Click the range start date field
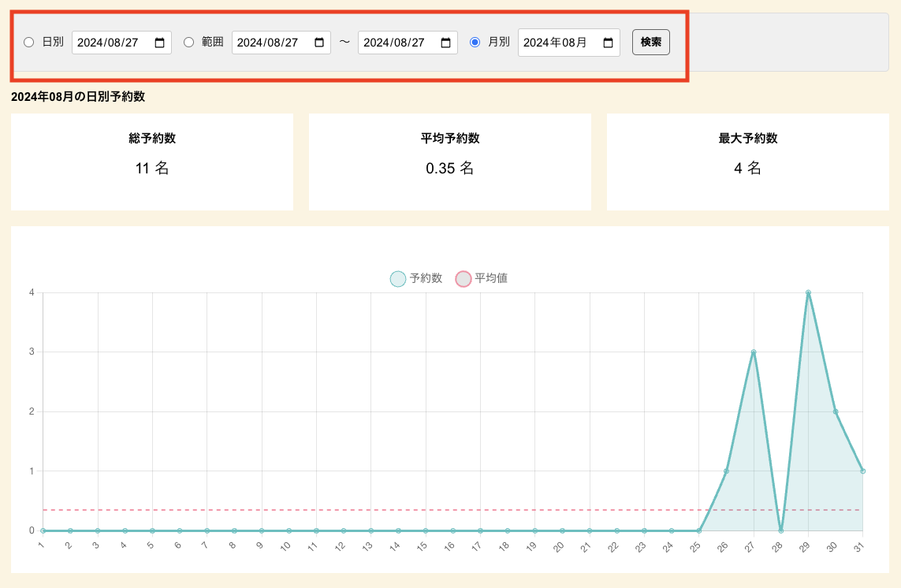 (281, 43)
